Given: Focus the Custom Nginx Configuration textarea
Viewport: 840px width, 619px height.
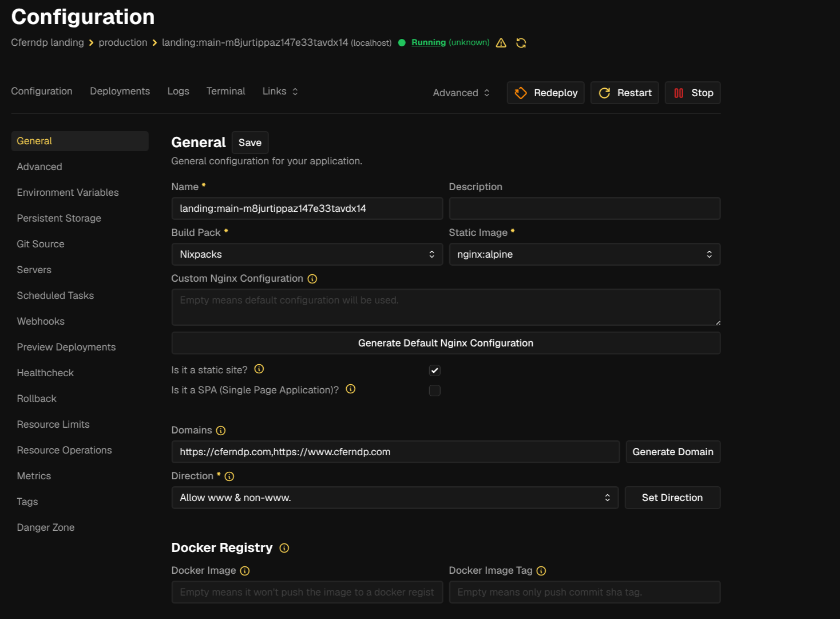Looking at the screenshot, I should tap(446, 307).
